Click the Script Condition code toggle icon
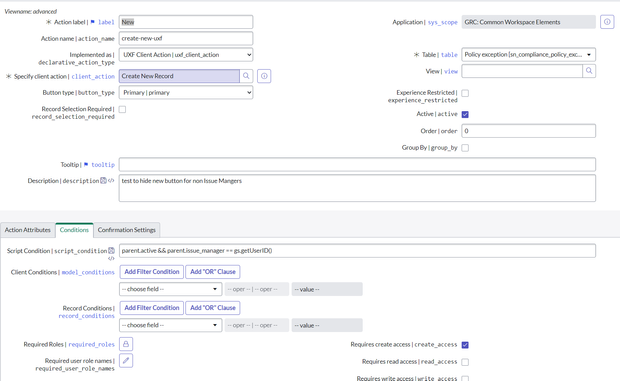 [111, 258]
